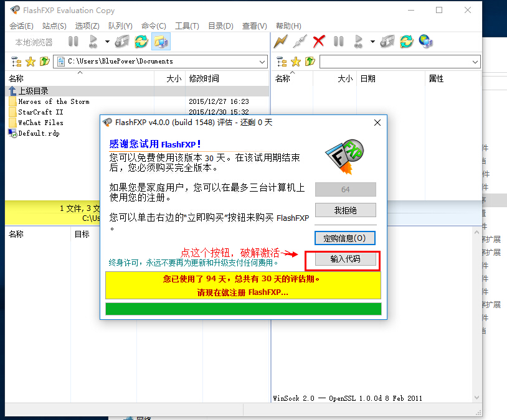This screenshot has width=507, height=420.
Task: Click the local path field C:\Users\BluePower\Documents
Action: click(160, 62)
